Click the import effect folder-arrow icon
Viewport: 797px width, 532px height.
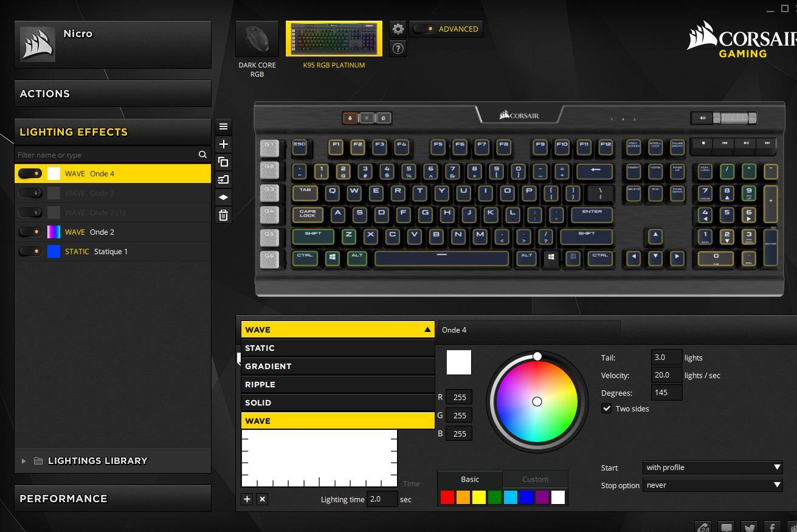tap(223, 179)
